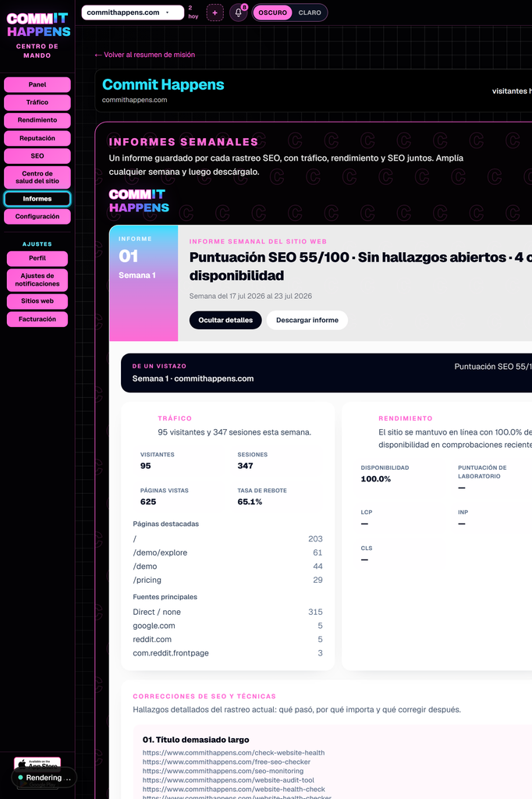Open the notifications bell icon

[239, 12]
